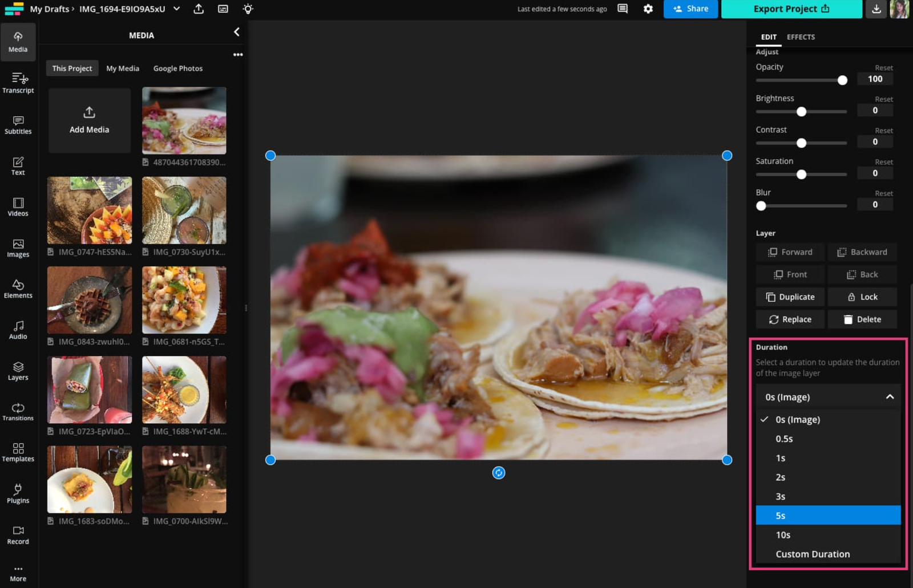Switch to the Google Photos tab
Screen dimensions: 913x588
(x=177, y=68)
